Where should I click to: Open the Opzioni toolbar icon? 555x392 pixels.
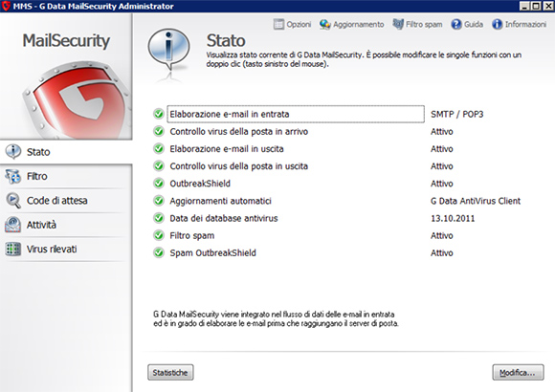coord(278,25)
